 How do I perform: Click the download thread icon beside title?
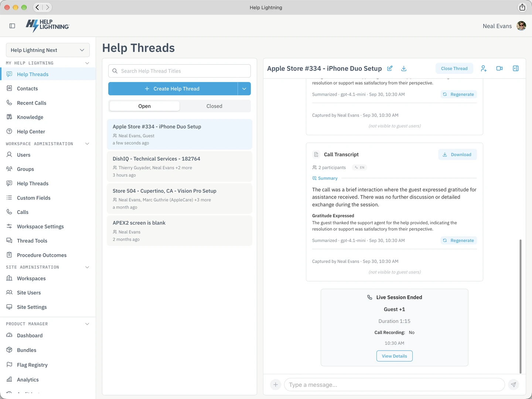point(404,68)
